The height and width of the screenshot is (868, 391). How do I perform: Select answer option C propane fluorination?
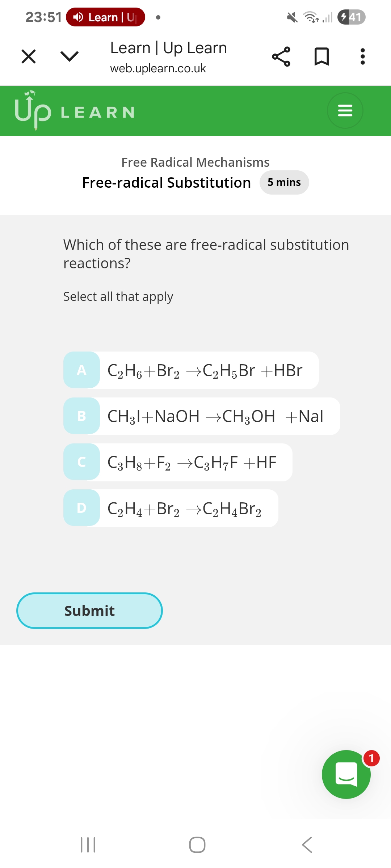[178, 462]
